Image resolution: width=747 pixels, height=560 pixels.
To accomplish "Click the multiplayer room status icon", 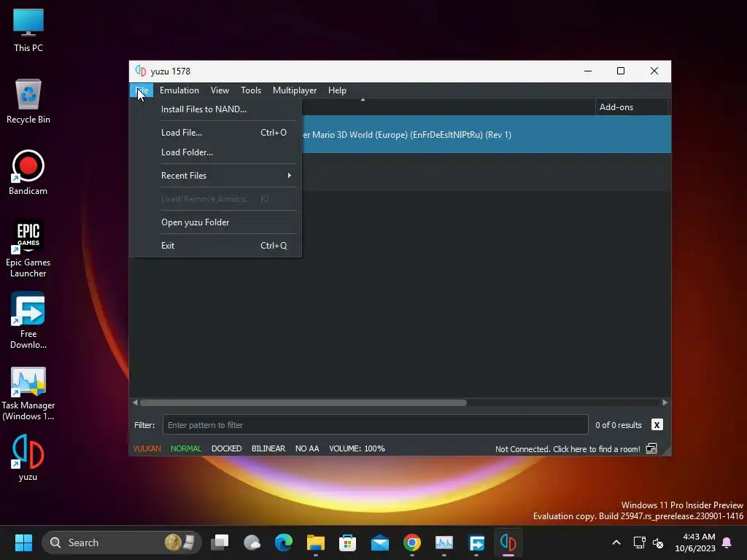I will [x=651, y=448].
